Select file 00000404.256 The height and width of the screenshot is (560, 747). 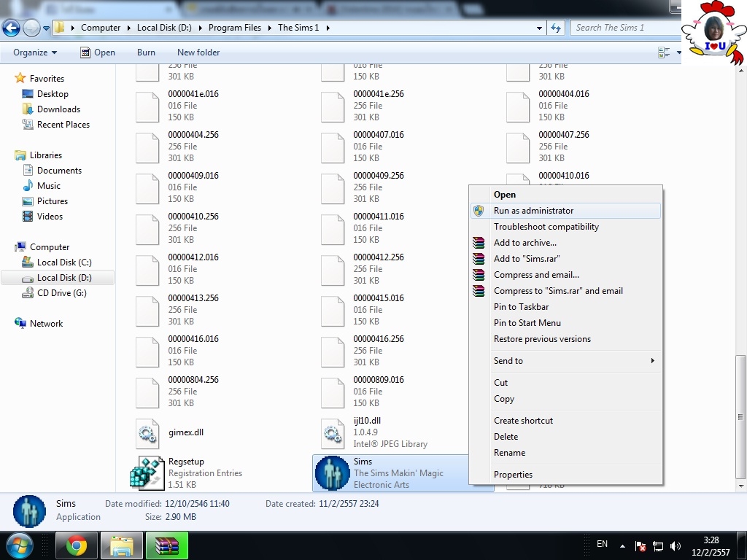(177, 146)
